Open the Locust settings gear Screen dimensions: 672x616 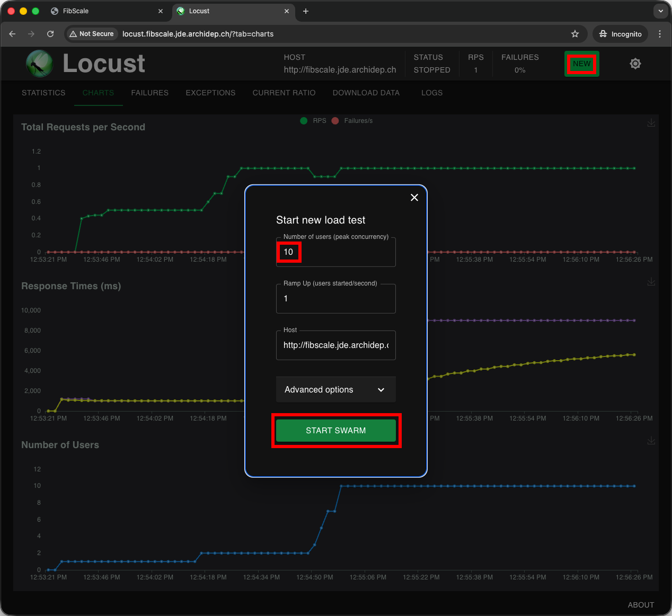coord(635,64)
